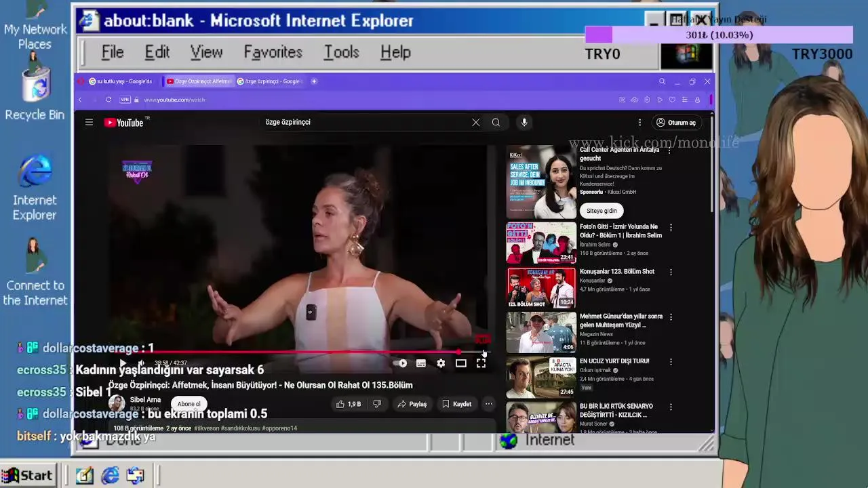This screenshot has height=488, width=868.
Task: Open the Favorites menu
Action: click(273, 52)
